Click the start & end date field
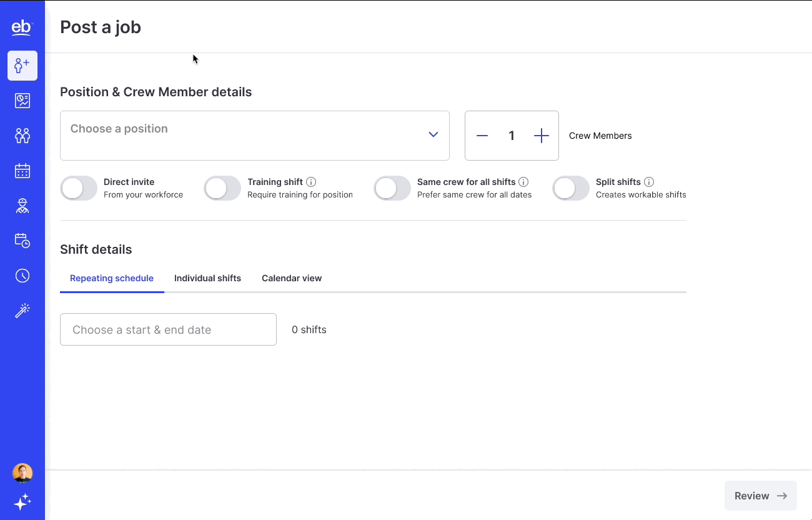The height and width of the screenshot is (520, 812). click(x=168, y=329)
